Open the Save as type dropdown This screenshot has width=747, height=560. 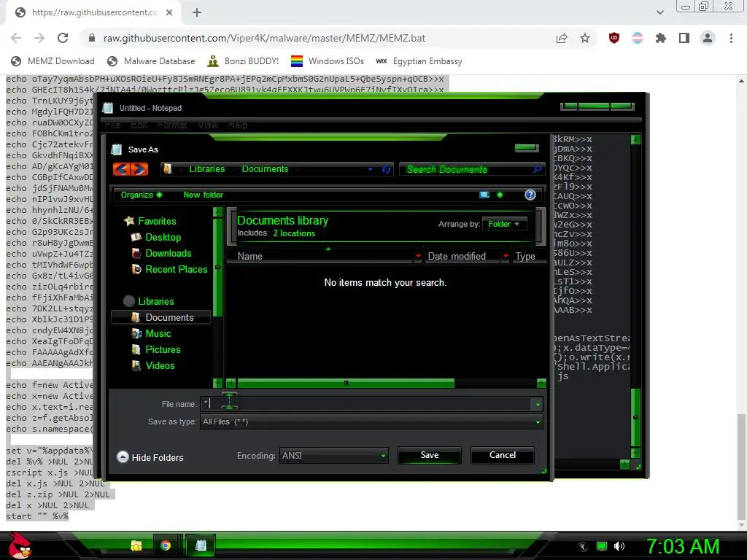click(x=371, y=422)
